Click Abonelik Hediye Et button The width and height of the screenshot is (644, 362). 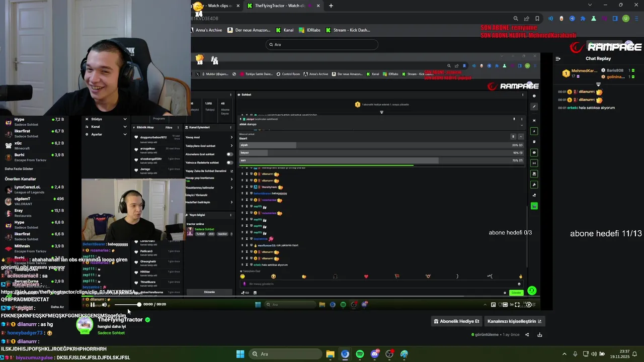[457, 321]
